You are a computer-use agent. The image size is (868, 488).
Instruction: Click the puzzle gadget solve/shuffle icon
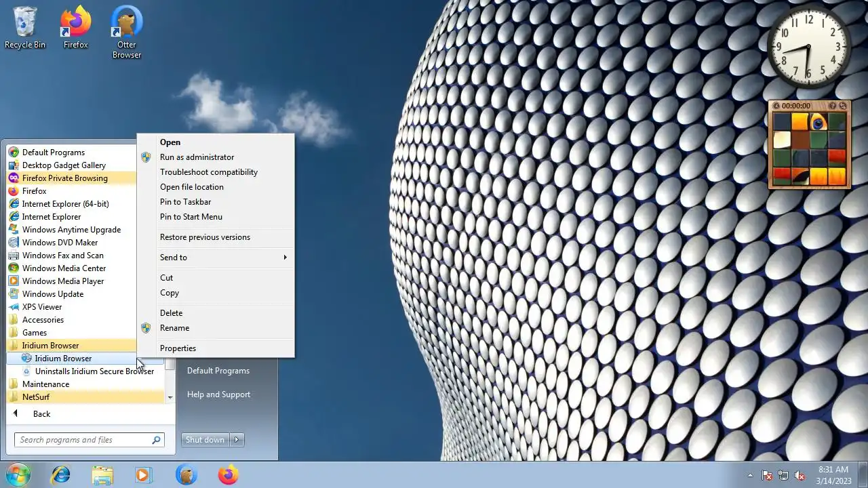tap(843, 106)
